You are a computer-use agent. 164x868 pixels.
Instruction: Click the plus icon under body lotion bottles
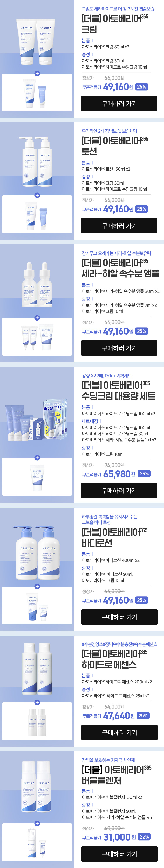click(37, 586)
